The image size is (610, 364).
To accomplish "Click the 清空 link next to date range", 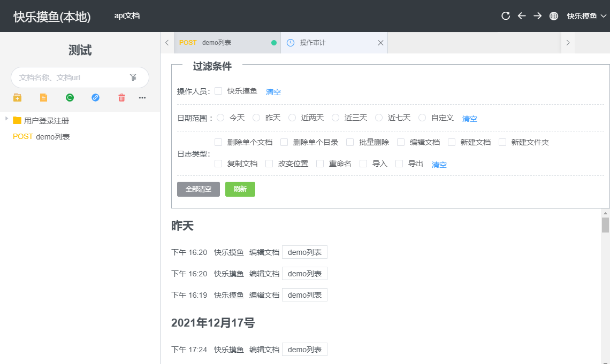I will coord(469,119).
